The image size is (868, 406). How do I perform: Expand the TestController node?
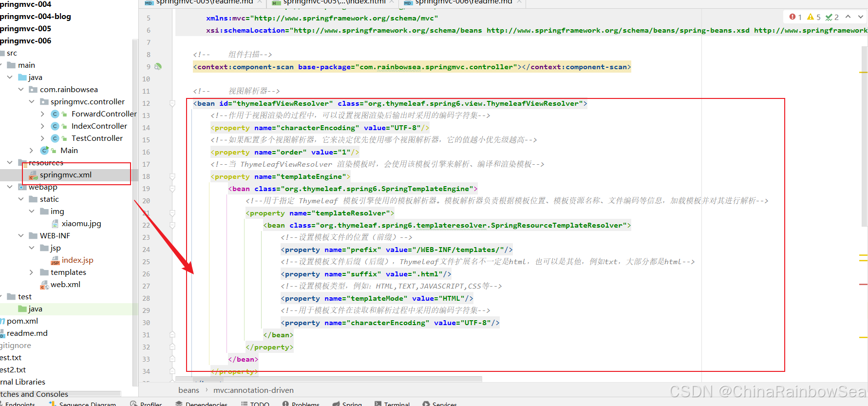click(x=42, y=138)
